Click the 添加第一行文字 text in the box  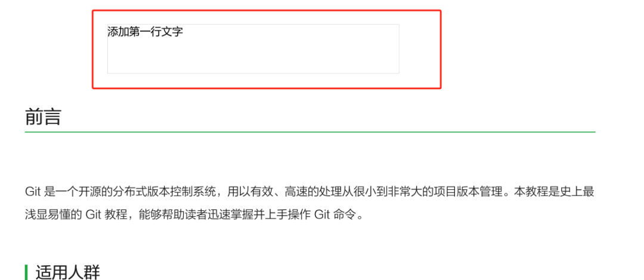[x=145, y=32]
